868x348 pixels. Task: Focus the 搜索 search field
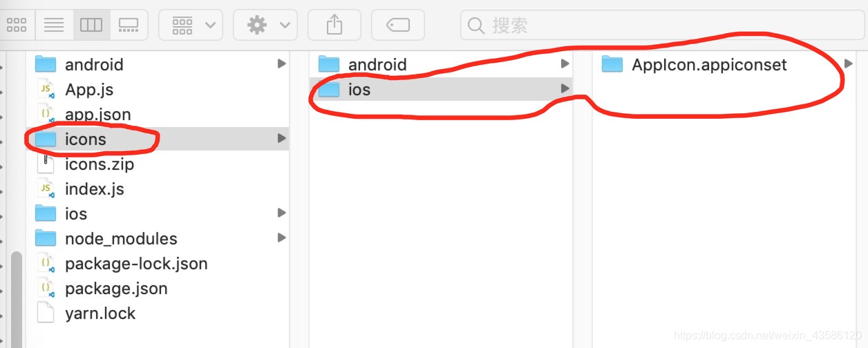pos(662,26)
